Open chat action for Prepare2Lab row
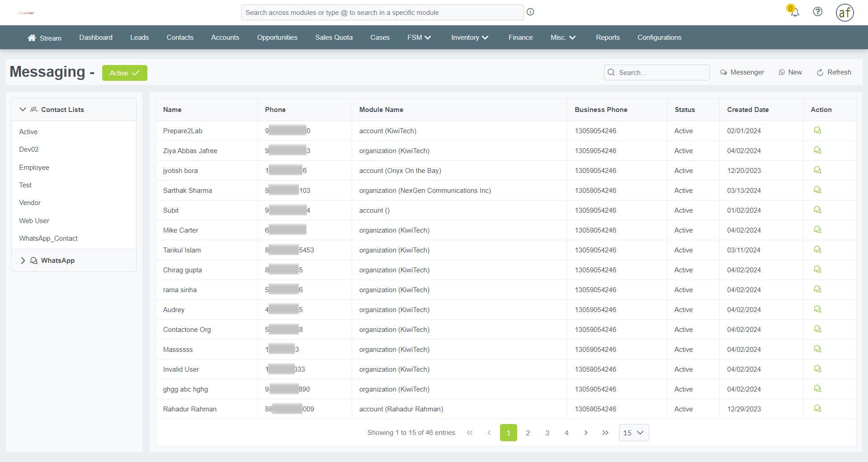Image resolution: width=868 pixels, height=462 pixels. [x=817, y=131]
